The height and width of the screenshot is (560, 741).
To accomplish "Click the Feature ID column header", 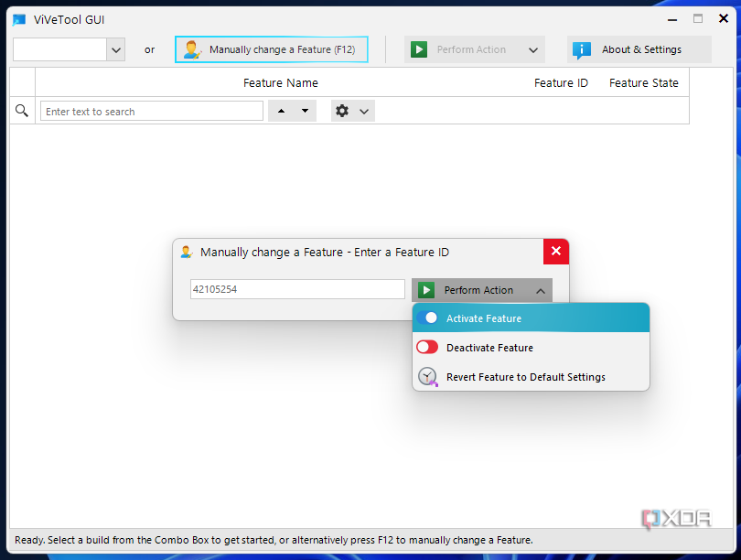I will pyautogui.click(x=561, y=82).
